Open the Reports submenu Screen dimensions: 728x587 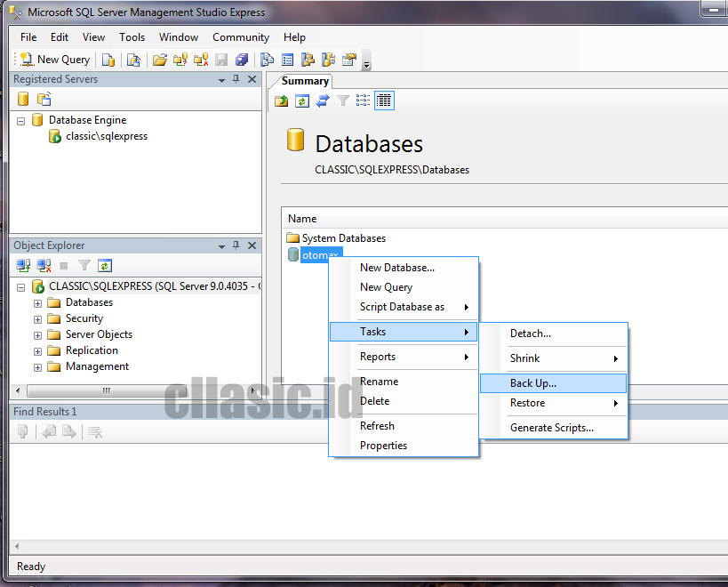(x=404, y=357)
